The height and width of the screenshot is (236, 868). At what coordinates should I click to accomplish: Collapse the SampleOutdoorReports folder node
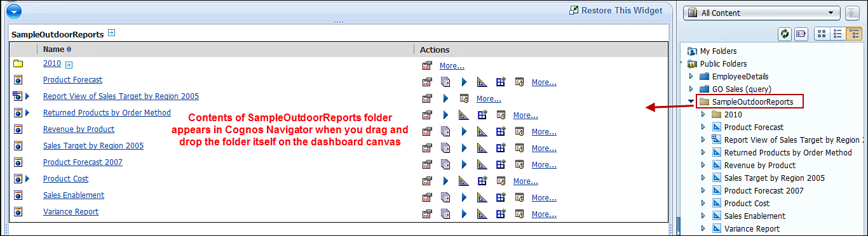point(691,102)
